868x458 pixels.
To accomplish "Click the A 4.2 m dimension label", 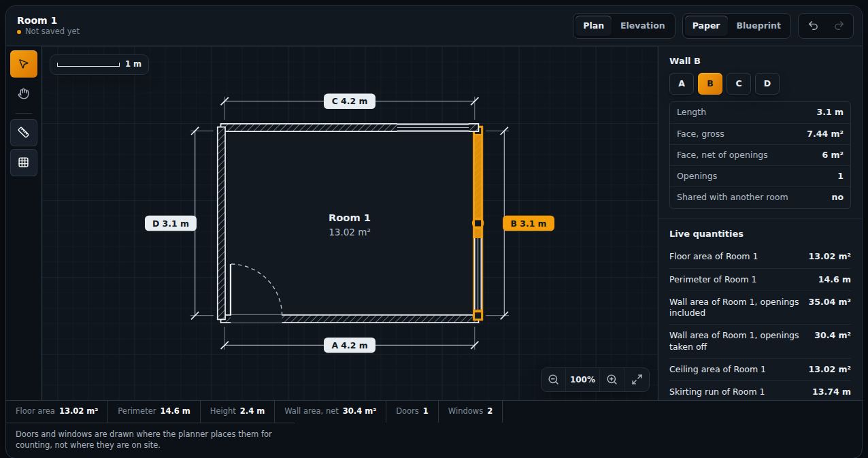I will 350,346.
